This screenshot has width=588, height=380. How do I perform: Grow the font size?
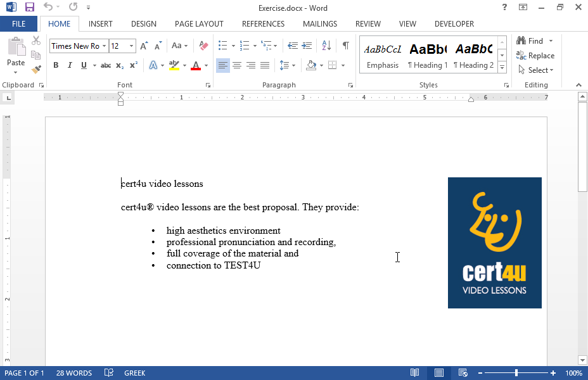coord(144,46)
